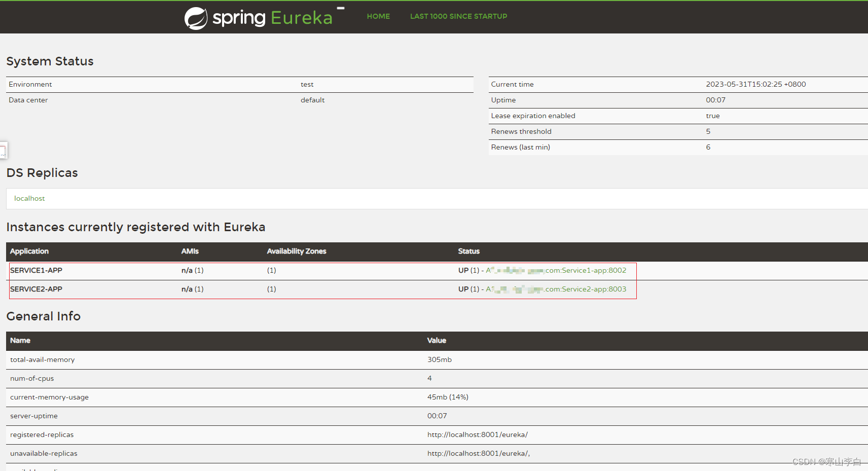Click the small tab at the page's left edge
This screenshot has height=471, width=868.
tap(3, 151)
